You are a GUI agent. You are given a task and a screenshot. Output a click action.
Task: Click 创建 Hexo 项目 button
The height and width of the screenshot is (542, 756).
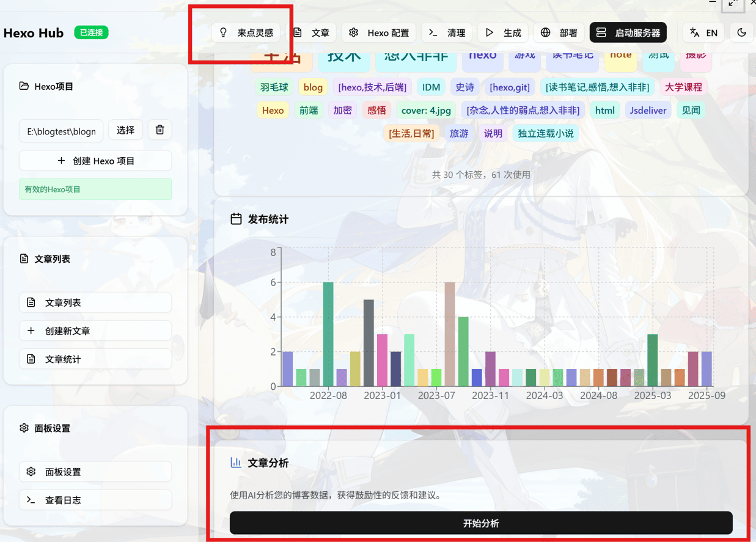[x=95, y=161]
